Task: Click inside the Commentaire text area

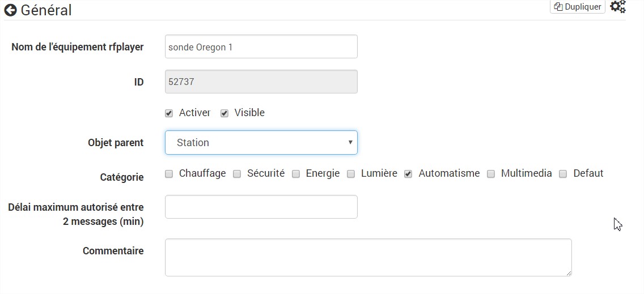Action: click(x=368, y=257)
